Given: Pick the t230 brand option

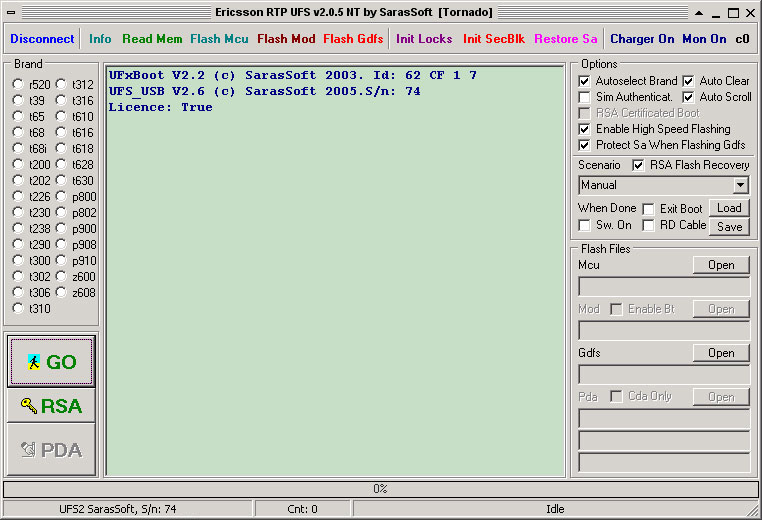Looking at the screenshot, I should point(18,212).
